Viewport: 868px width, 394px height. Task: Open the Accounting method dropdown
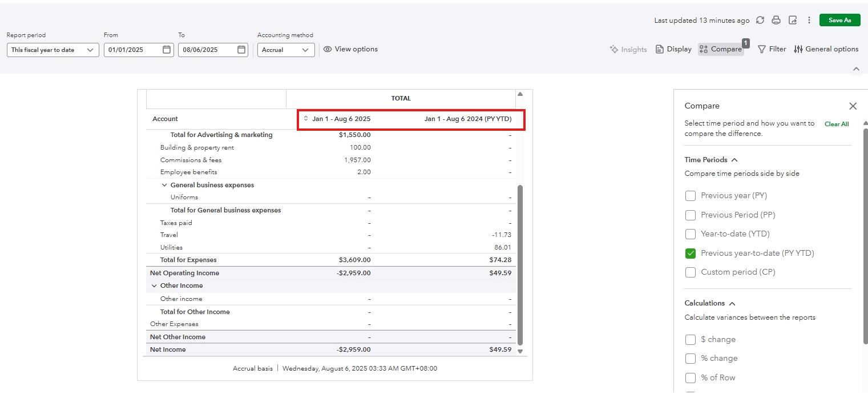point(286,50)
